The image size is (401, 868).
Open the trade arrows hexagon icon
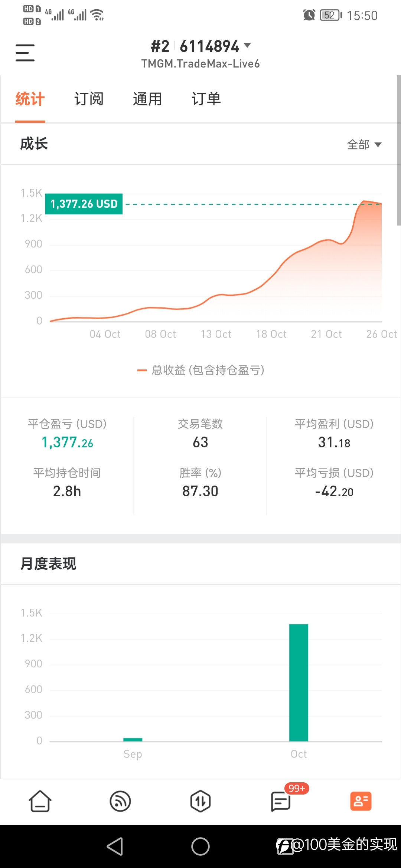(200, 801)
